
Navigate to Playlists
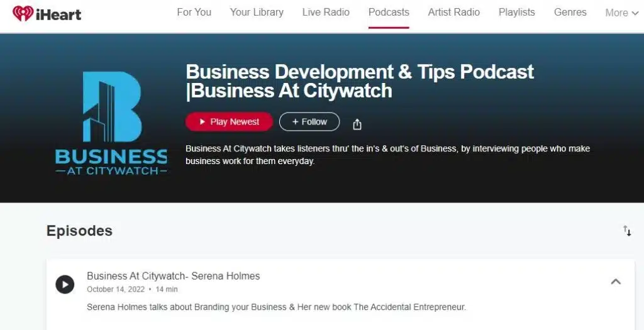517,13
